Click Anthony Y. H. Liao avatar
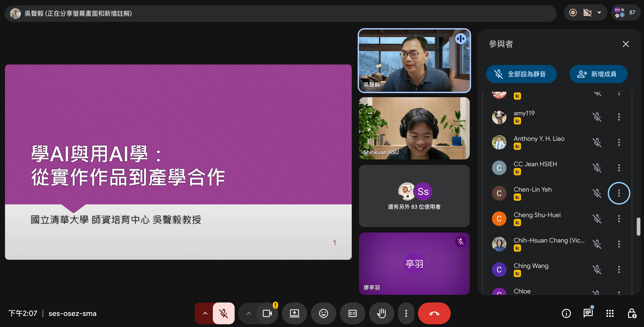 pos(499,142)
